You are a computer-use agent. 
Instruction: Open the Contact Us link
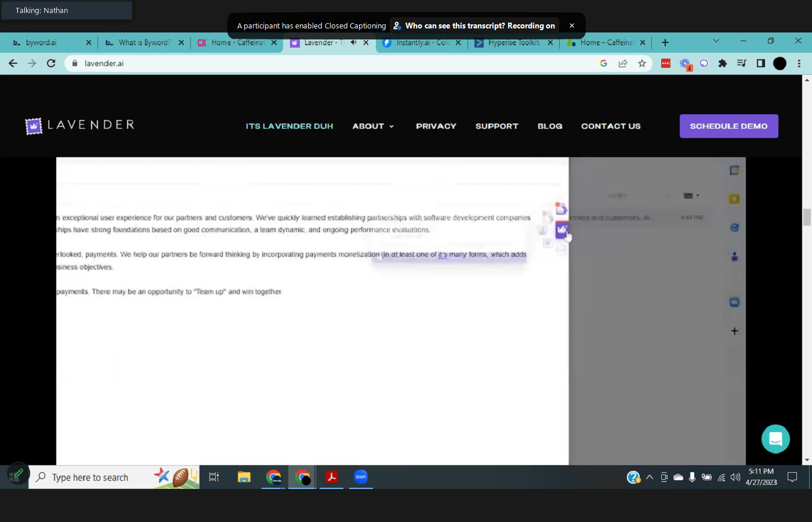[611, 126]
